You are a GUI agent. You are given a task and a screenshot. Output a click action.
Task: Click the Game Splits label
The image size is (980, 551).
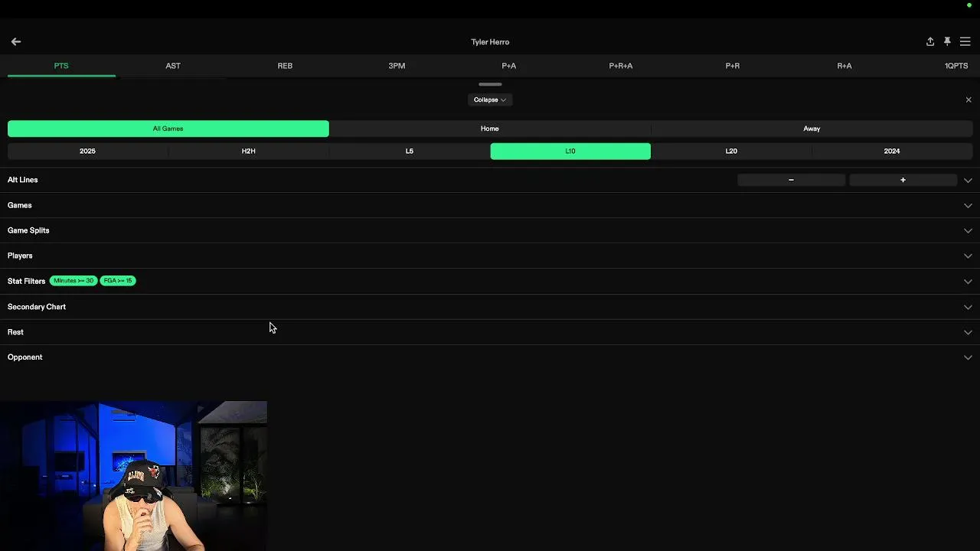point(28,230)
